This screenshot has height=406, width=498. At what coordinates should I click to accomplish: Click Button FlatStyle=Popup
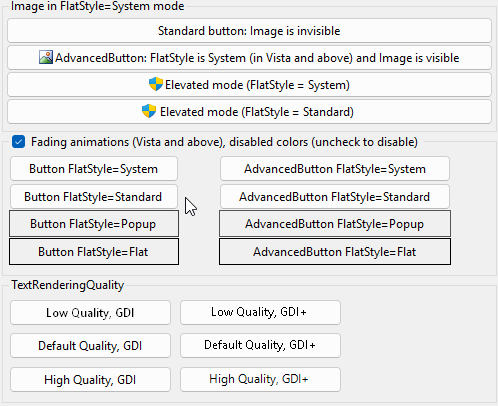94,224
